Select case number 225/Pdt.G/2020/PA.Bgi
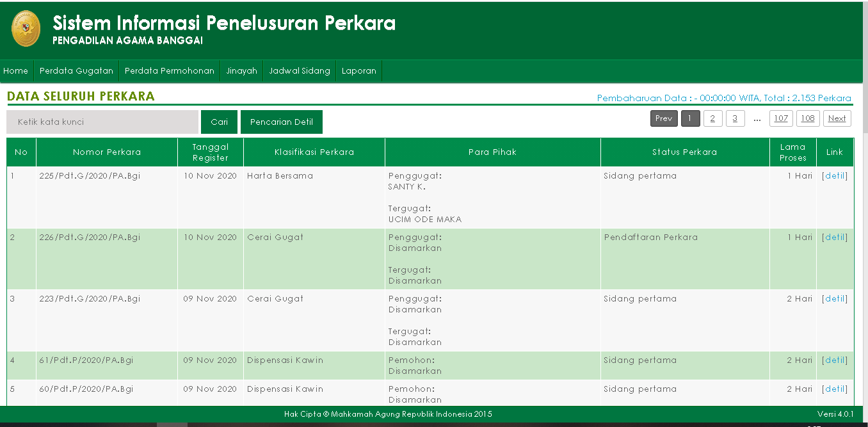Viewport: 868px width, 427px height. coord(90,175)
